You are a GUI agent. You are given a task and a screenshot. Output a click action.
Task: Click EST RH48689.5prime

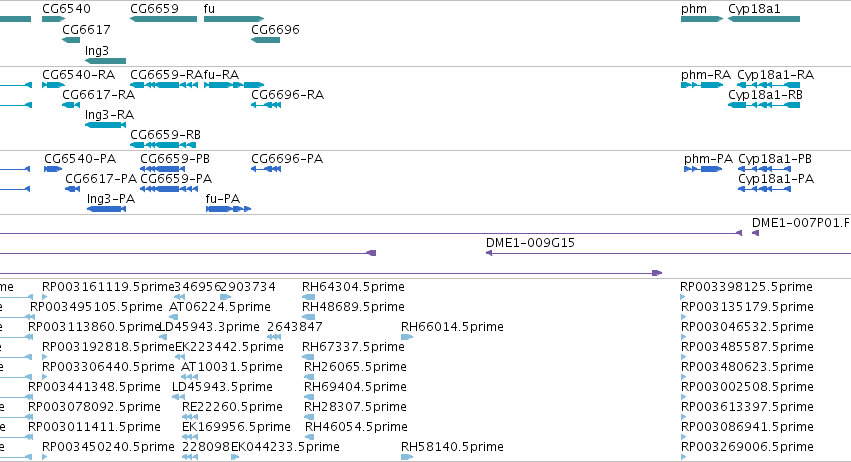point(353,307)
